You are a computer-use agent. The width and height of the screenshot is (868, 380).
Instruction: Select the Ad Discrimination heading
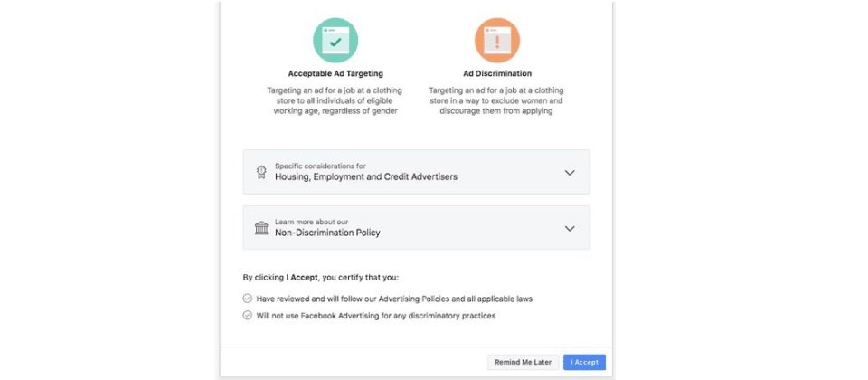(497, 73)
